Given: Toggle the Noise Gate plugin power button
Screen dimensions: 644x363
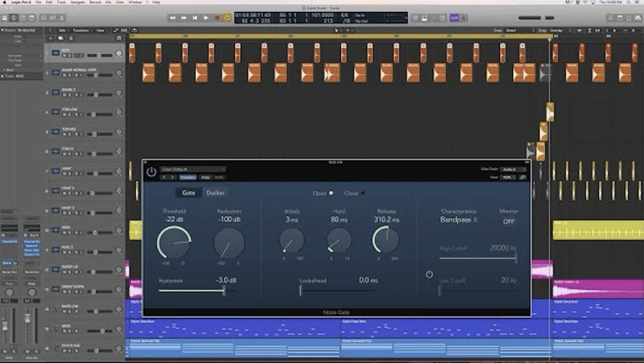Looking at the screenshot, I should point(151,172).
